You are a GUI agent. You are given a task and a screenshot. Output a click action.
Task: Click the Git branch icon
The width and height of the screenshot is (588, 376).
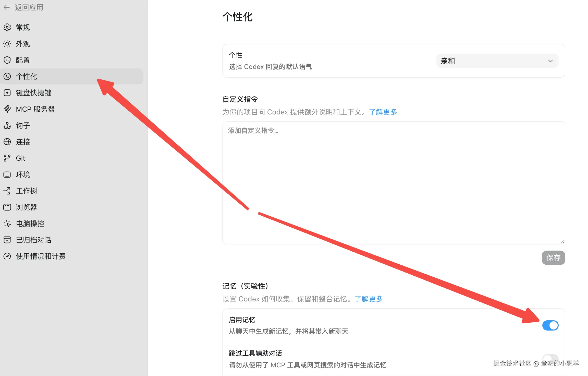click(7, 158)
